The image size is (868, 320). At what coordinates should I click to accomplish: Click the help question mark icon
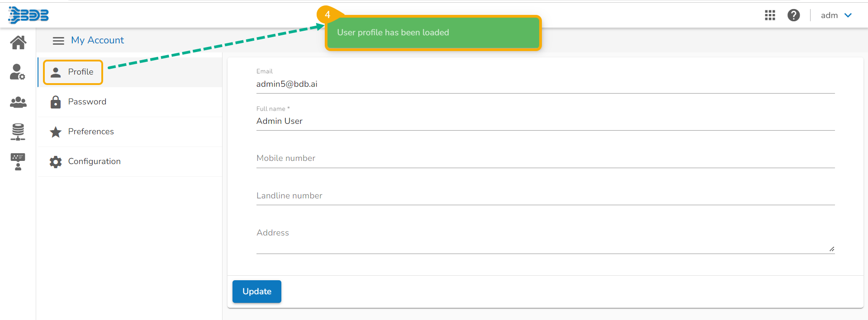pyautogui.click(x=793, y=15)
